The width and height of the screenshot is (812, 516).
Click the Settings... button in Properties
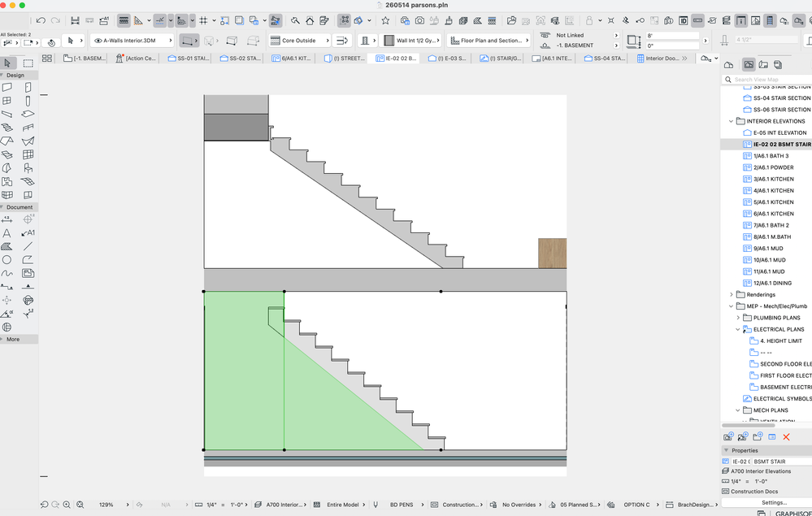click(774, 502)
